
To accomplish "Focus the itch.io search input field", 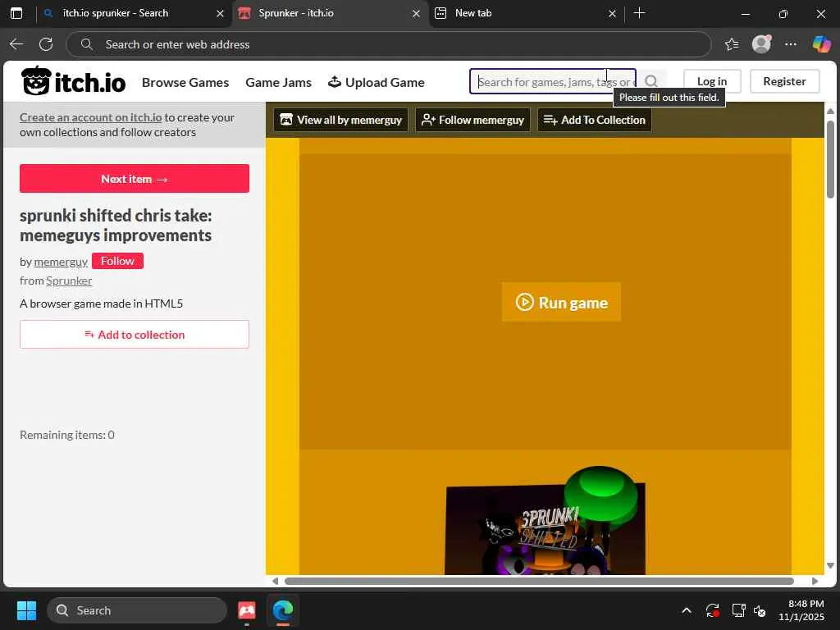I will [553, 81].
